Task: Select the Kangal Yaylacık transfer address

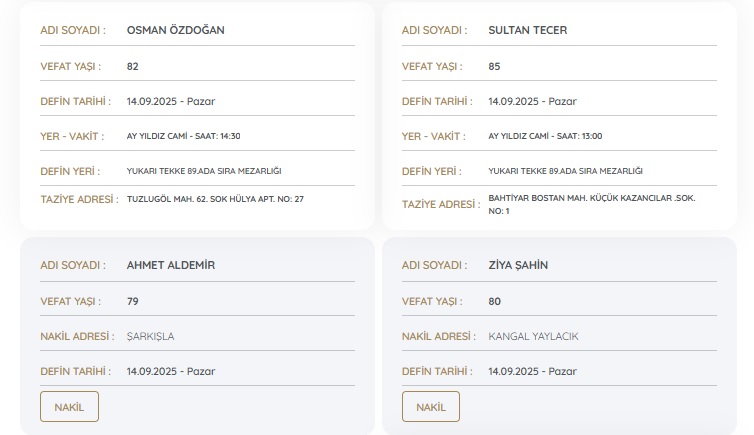Action: [x=533, y=336]
